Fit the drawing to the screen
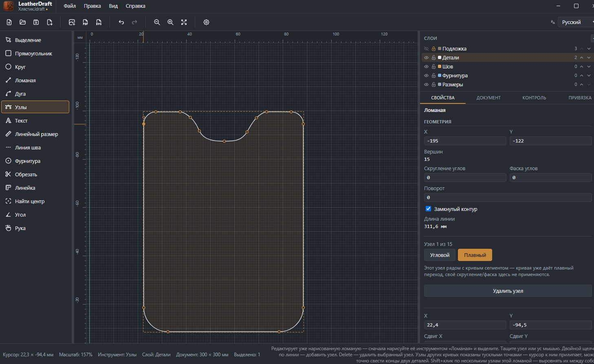594x364 pixels. pos(184,22)
